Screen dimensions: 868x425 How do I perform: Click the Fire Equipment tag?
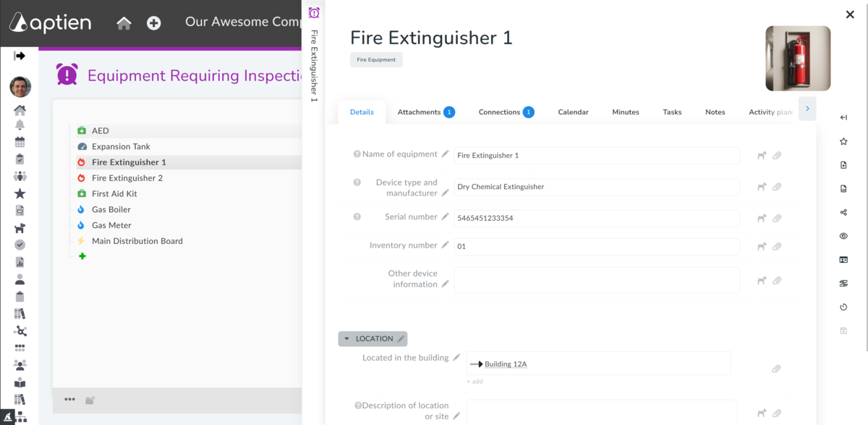tap(376, 59)
